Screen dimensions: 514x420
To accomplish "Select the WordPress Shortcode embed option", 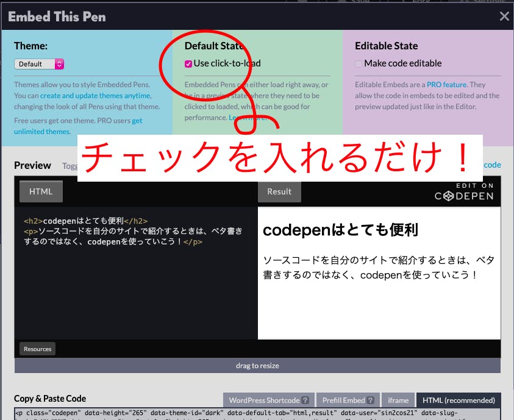I will [x=263, y=400].
